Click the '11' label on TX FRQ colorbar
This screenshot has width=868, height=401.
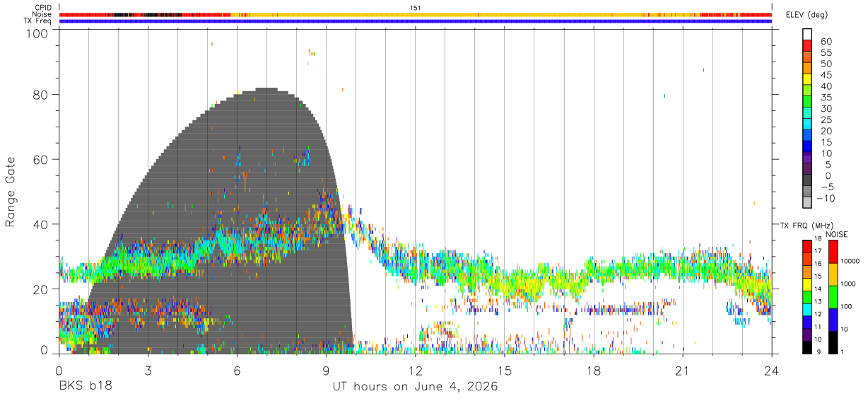click(x=819, y=327)
